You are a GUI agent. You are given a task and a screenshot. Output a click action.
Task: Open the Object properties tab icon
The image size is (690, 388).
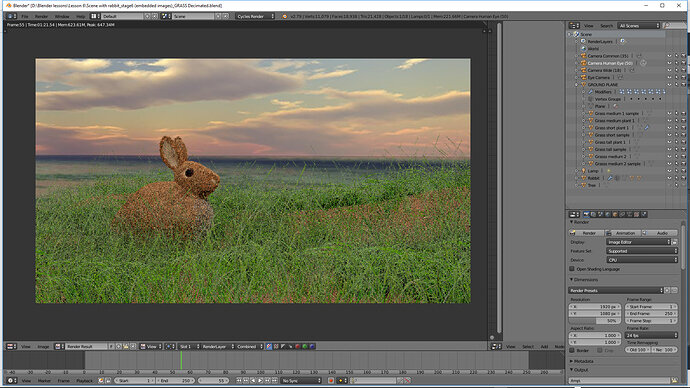tap(615, 214)
